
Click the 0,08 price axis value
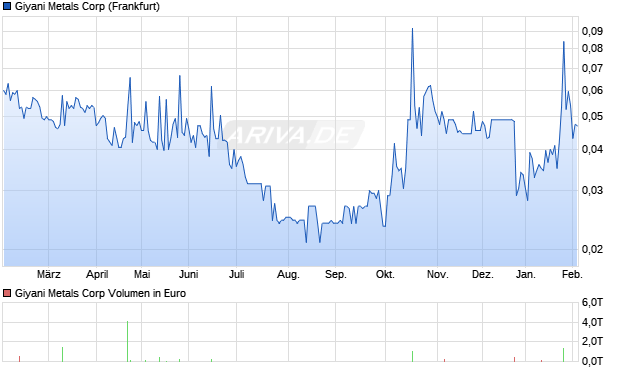[592, 49]
